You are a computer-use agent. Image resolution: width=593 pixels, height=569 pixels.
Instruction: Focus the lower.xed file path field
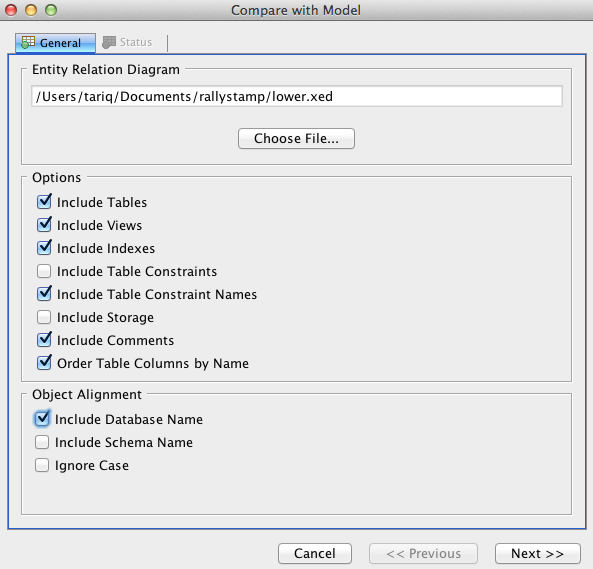coord(297,96)
